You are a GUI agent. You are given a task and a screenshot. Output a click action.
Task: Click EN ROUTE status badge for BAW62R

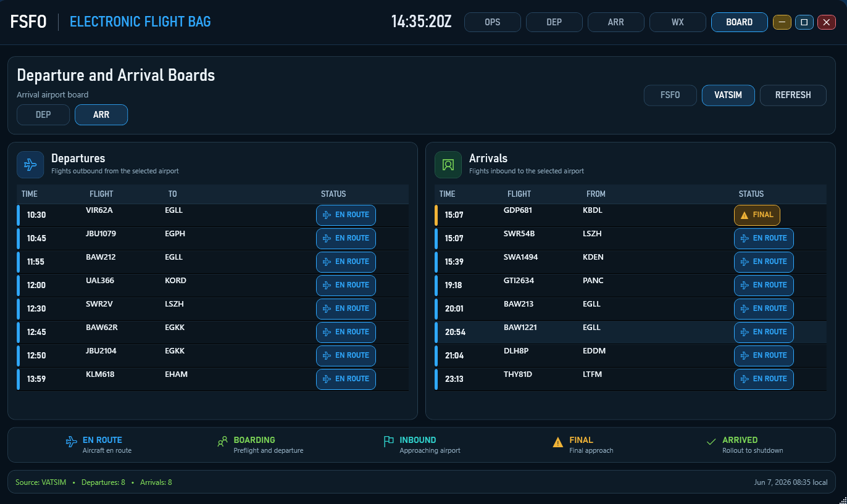pos(346,333)
